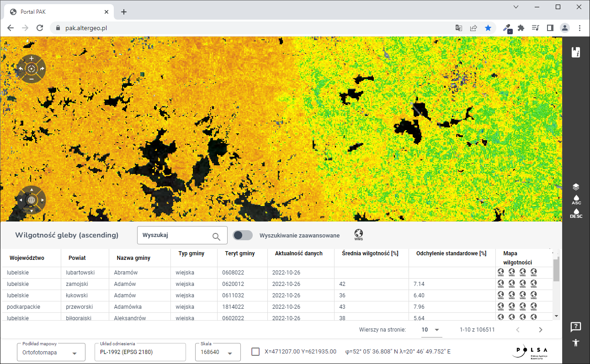The image size is (590, 364).
Task: Toggle Wyszukiwanie zaawansowane switch
Action: 243,235
